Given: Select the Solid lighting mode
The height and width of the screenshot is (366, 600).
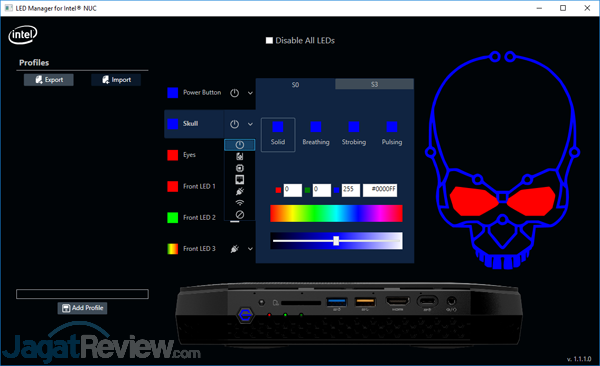Looking at the screenshot, I should tap(278, 135).
